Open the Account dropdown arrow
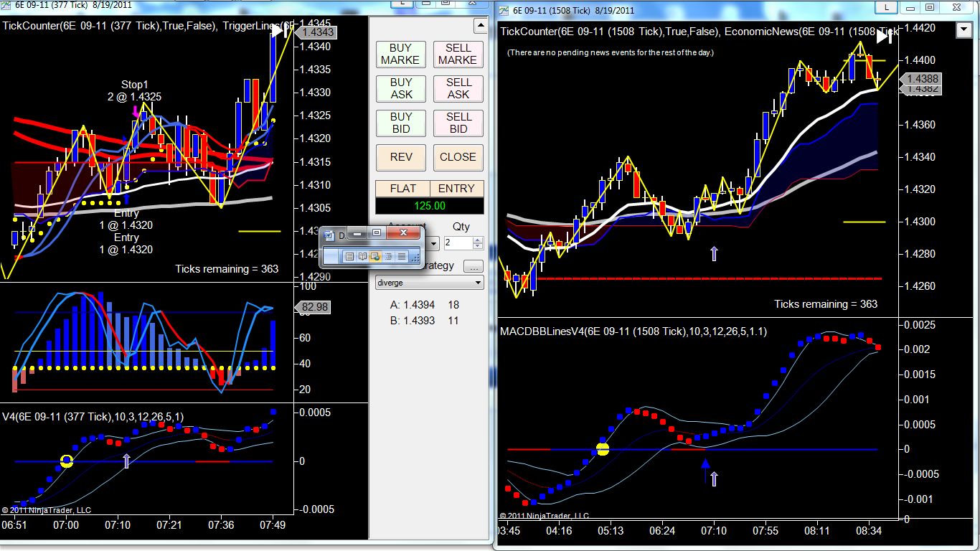This screenshot has width=980, height=551. (433, 244)
